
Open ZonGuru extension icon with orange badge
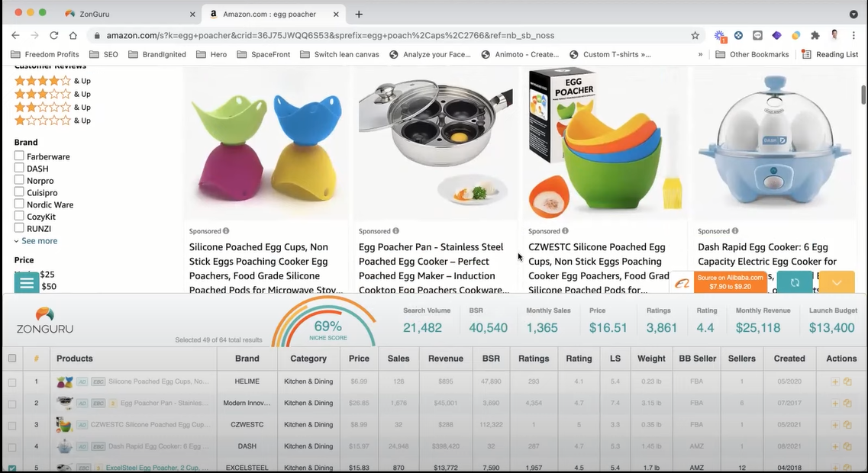[x=720, y=36]
